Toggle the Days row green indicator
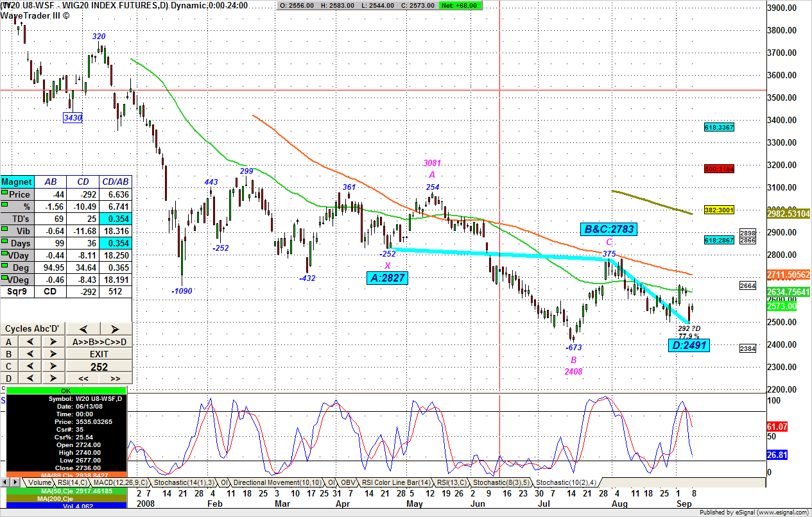 6,242
